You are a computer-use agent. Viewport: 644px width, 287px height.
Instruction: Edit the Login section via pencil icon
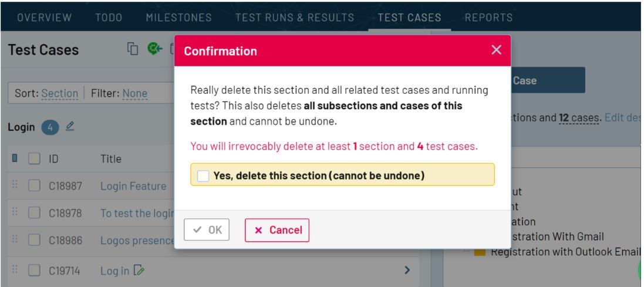click(x=70, y=126)
